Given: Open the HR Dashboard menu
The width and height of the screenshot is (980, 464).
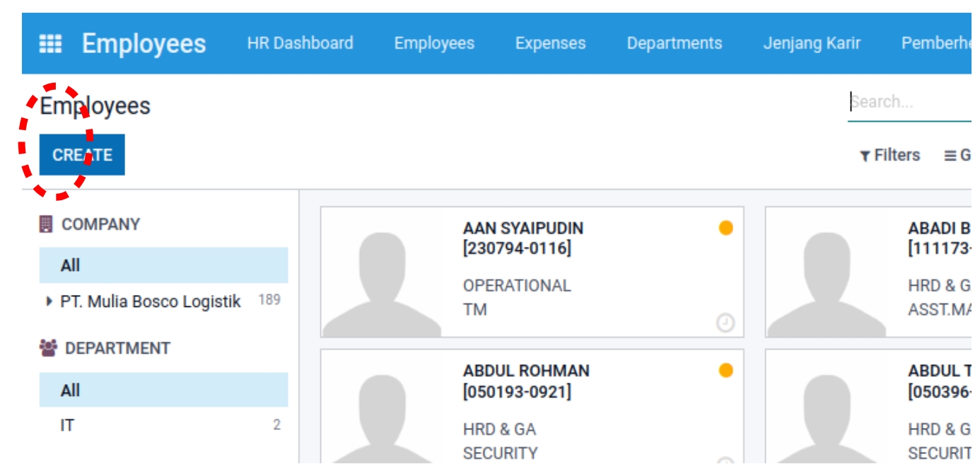Looking at the screenshot, I should pos(300,43).
